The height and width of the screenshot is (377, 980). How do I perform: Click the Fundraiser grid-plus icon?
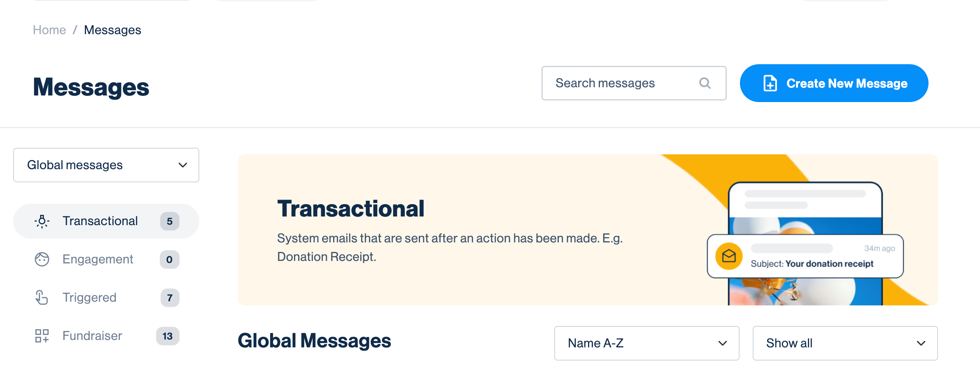tap(42, 336)
